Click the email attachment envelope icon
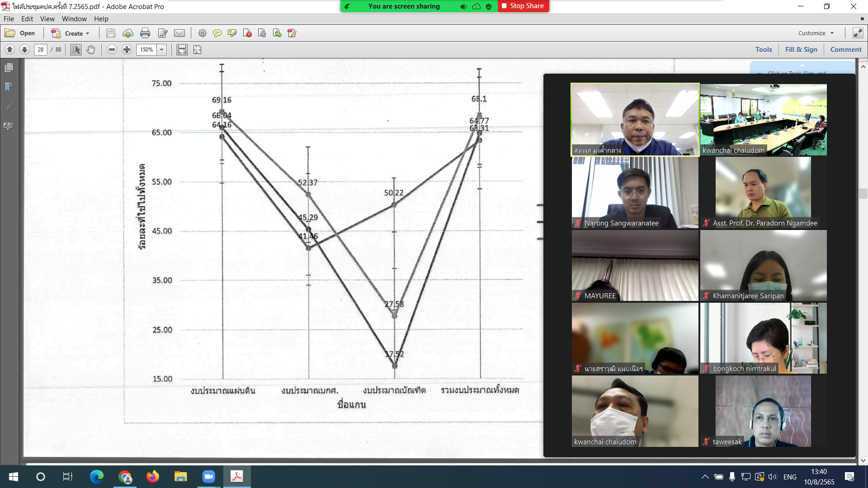The height and width of the screenshot is (488, 868). click(x=179, y=33)
